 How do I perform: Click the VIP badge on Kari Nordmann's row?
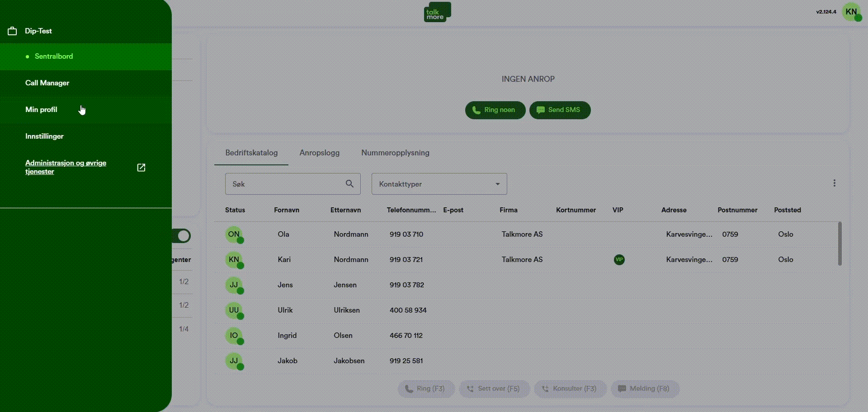(618, 260)
